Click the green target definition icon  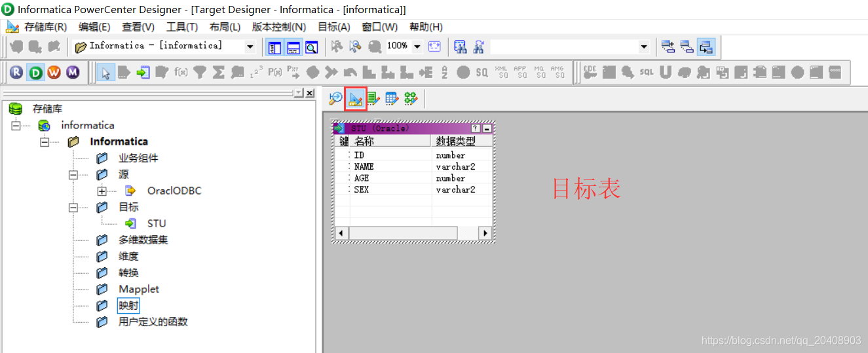pos(143,73)
